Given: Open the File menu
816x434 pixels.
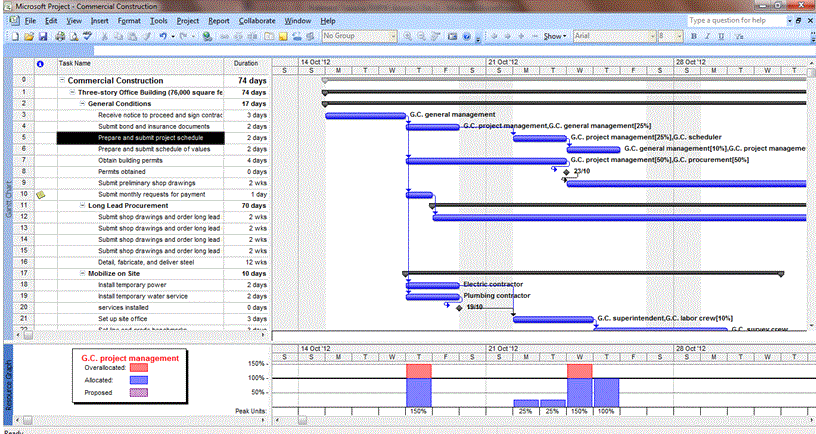Looking at the screenshot, I should pos(30,21).
